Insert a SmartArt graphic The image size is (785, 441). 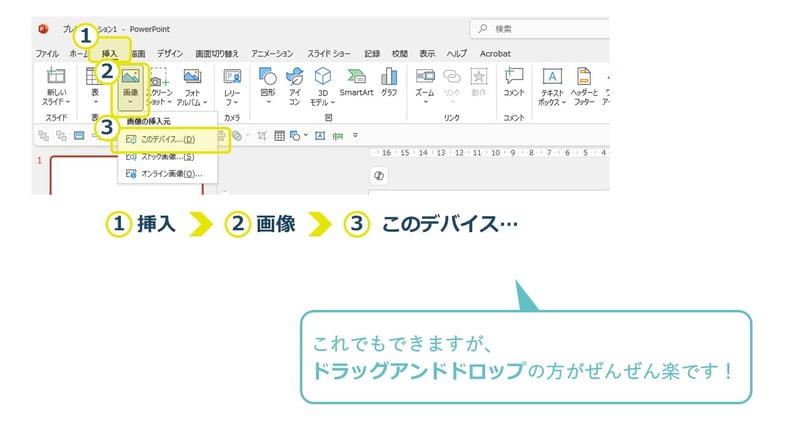356,83
